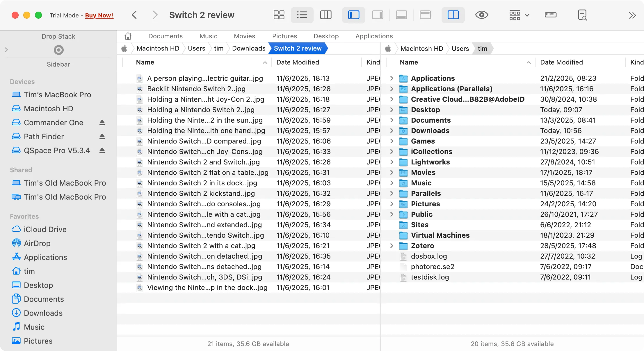Open the Downloads breadcrumb location
This screenshot has width=644, height=351.
click(x=248, y=48)
